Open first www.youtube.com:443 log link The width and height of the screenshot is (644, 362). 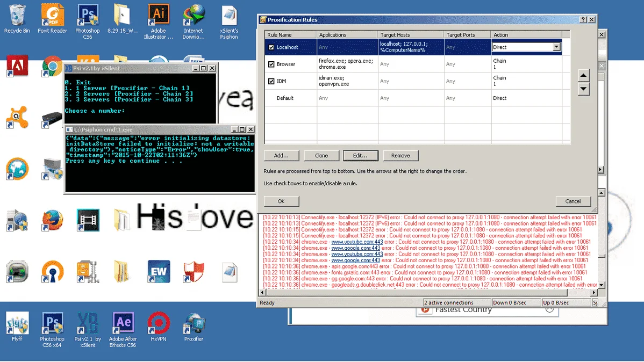(x=357, y=242)
